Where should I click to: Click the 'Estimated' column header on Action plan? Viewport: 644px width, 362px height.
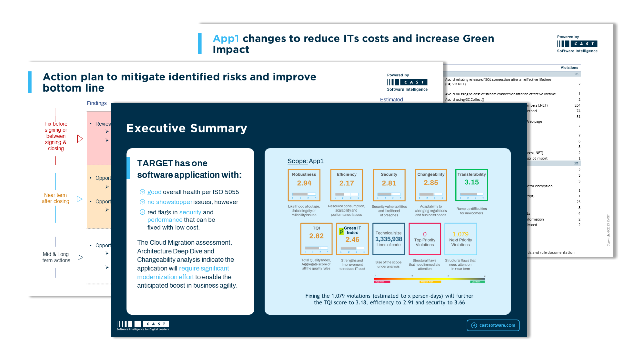(x=391, y=100)
